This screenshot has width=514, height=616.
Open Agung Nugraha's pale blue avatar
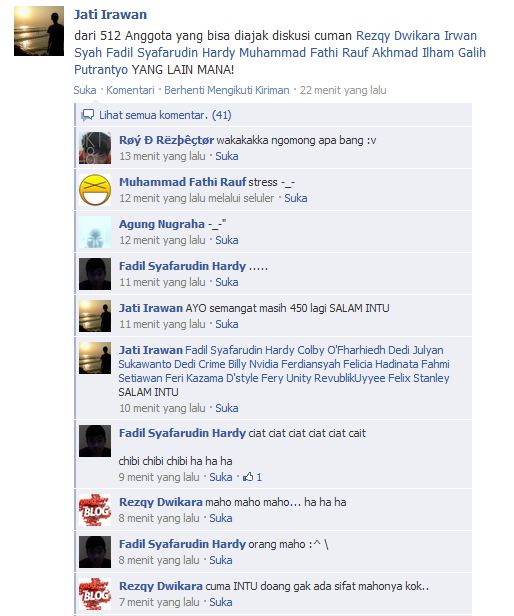click(95, 233)
